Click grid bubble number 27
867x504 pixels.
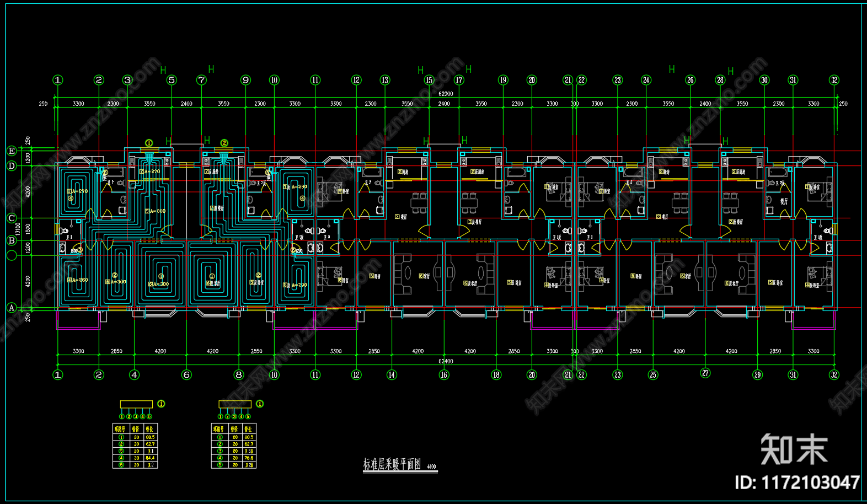705,373
